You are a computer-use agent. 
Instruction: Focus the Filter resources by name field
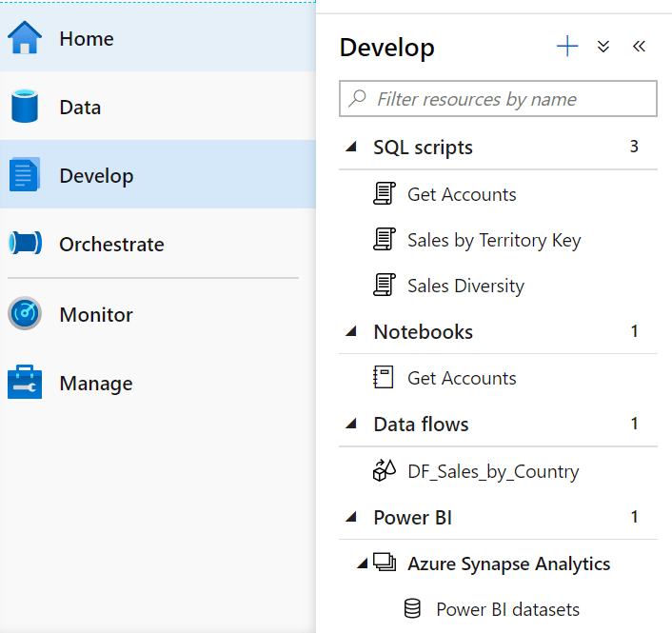click(x=498, y=99)
